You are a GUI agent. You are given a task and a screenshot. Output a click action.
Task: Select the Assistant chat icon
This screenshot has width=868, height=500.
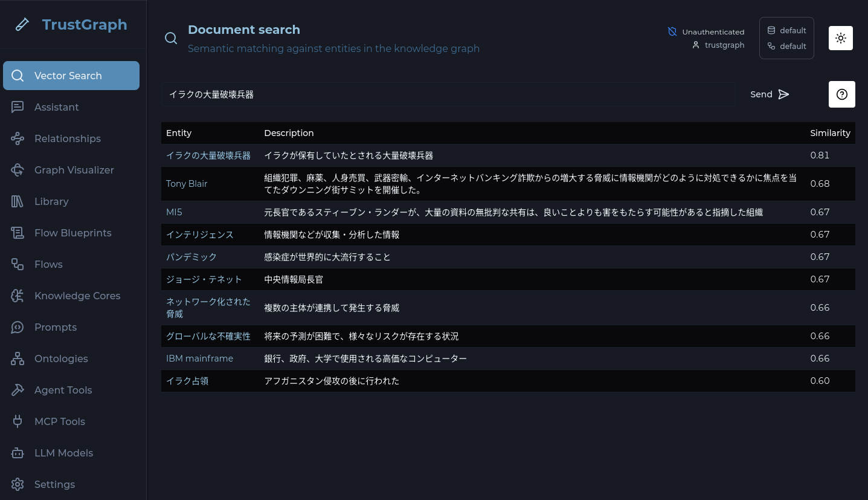18,107
